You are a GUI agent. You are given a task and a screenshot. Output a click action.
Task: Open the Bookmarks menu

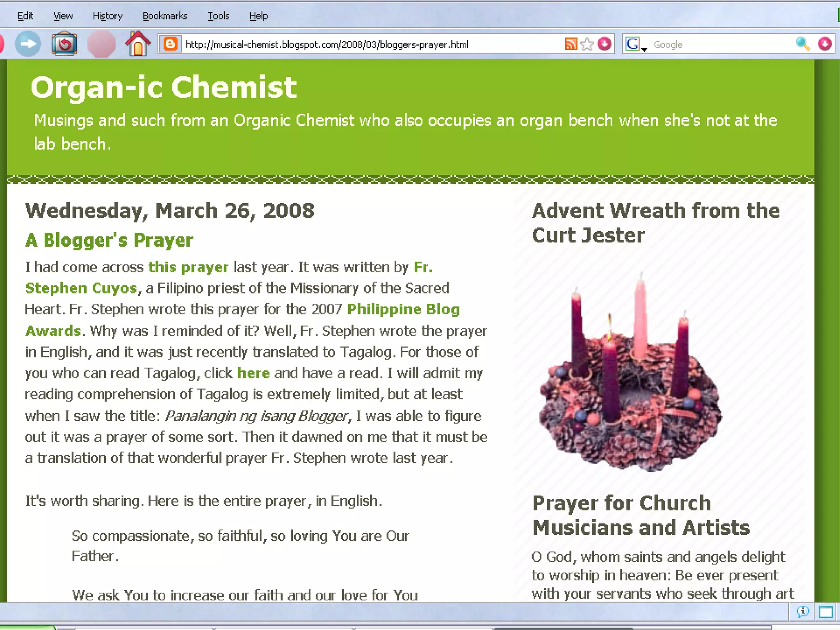coord(165,16)
